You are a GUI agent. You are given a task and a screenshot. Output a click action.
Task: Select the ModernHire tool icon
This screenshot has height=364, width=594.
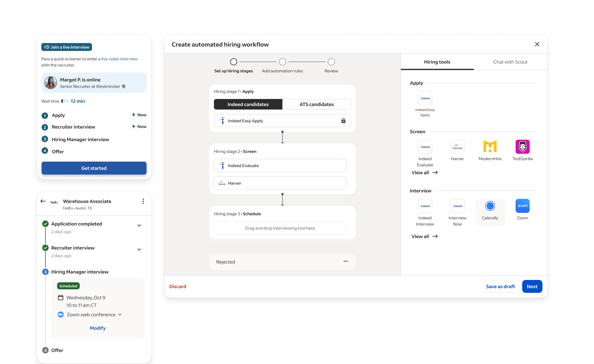(490, 147)
